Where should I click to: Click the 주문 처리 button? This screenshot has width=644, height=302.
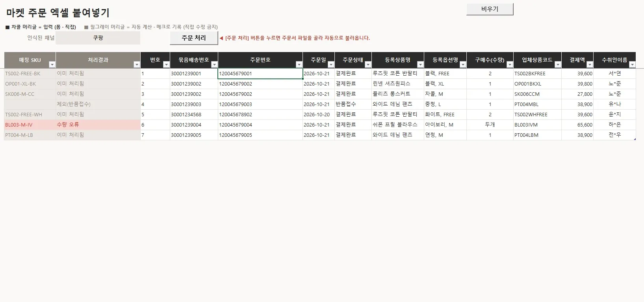click(194, 38)
